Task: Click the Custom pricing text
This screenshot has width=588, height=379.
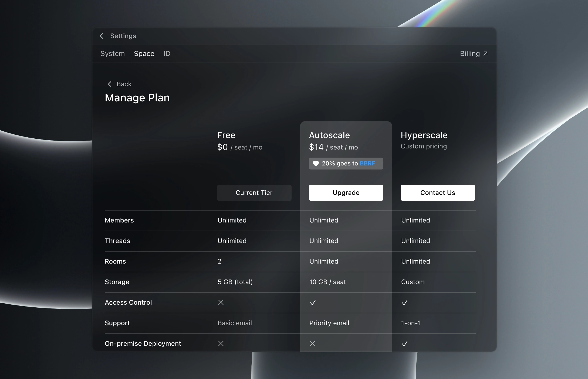Action: tap(424, 146)
